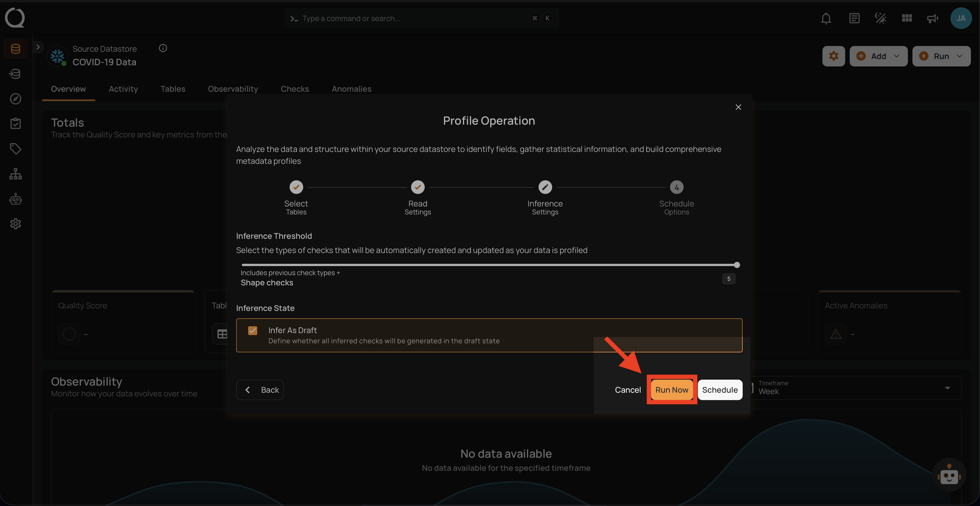Click the apps grid icon in the top bar
This screenshot has height=506, width=980.
906,18
